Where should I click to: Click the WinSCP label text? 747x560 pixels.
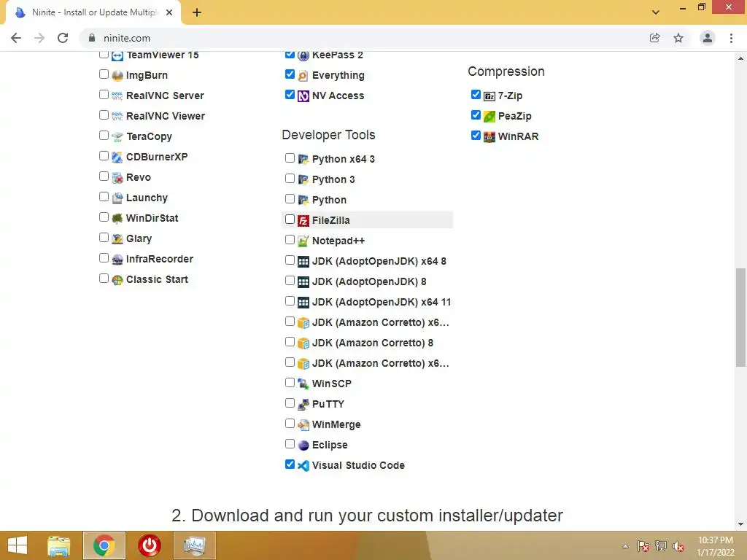[332, 384]
